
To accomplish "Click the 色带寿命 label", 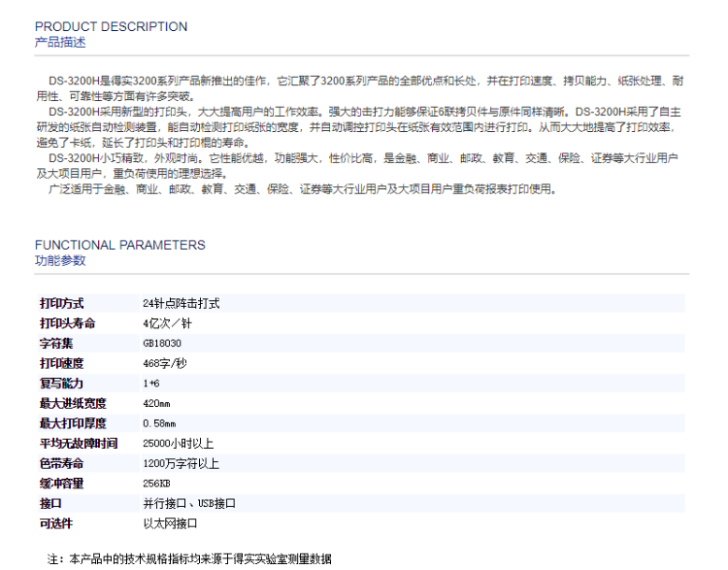I will (62, 463).
